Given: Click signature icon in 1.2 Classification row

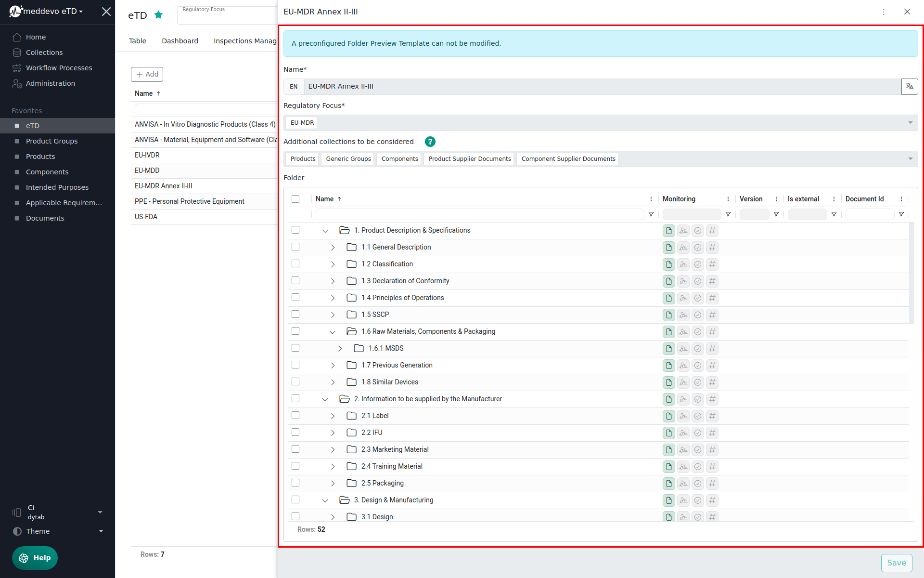Looking at the screenshot, I should [x=683, y=264].
